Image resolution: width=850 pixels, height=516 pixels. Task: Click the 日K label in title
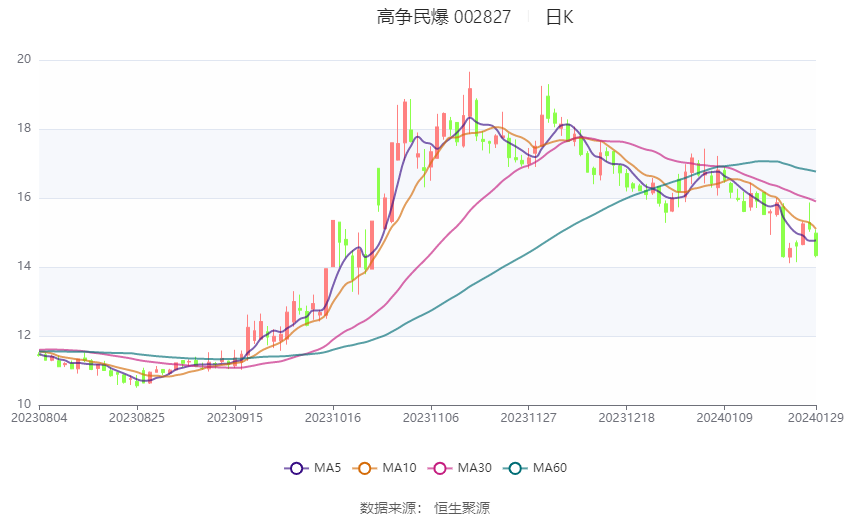(x=559, y=17)
